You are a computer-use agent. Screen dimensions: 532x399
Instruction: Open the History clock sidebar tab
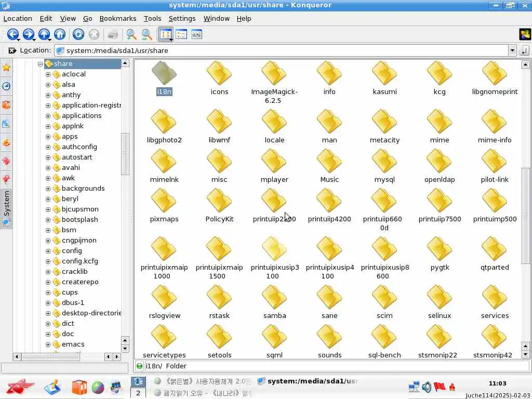coord(6,86)
